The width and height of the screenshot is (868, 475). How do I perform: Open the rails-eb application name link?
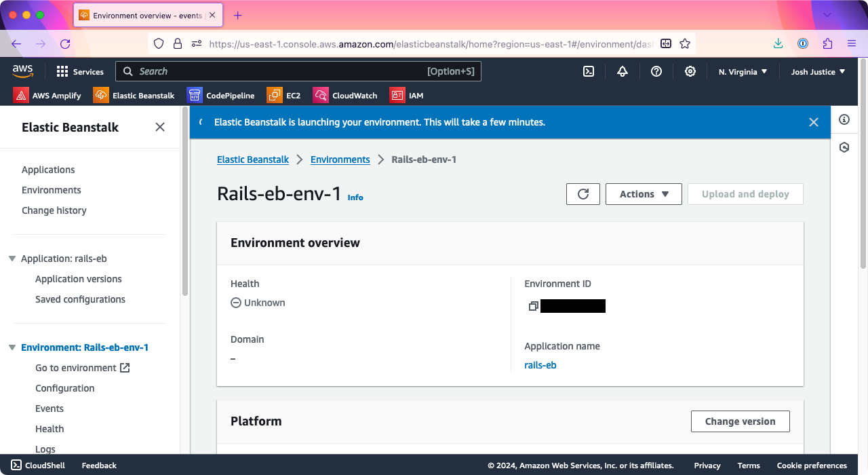(540, 365)
